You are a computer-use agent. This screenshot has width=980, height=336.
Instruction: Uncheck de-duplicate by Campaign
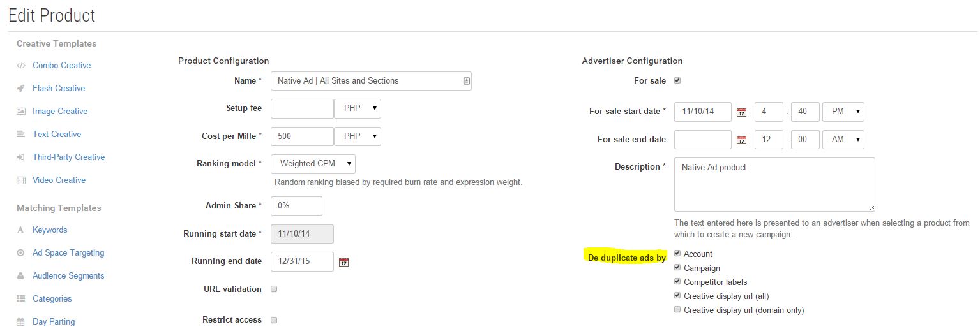tap(677, 267)
